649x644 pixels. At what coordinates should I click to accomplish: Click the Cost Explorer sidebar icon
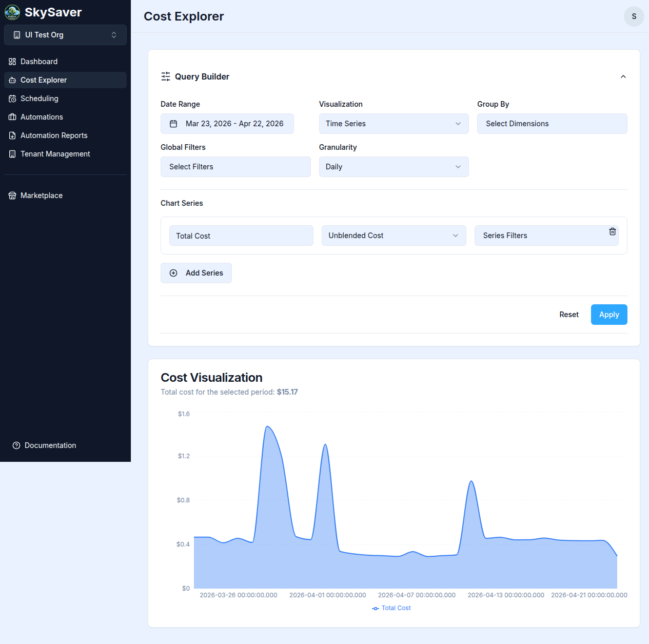point(12,80)
